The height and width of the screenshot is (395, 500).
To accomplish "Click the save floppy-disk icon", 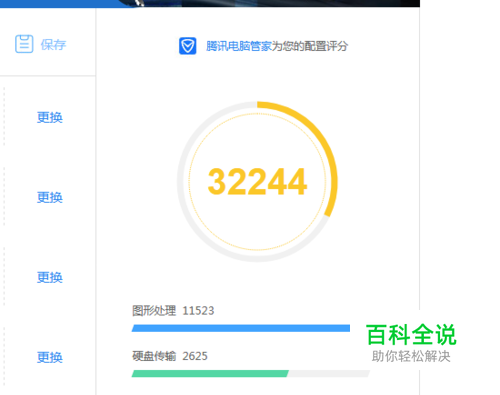I will (24, 44).
